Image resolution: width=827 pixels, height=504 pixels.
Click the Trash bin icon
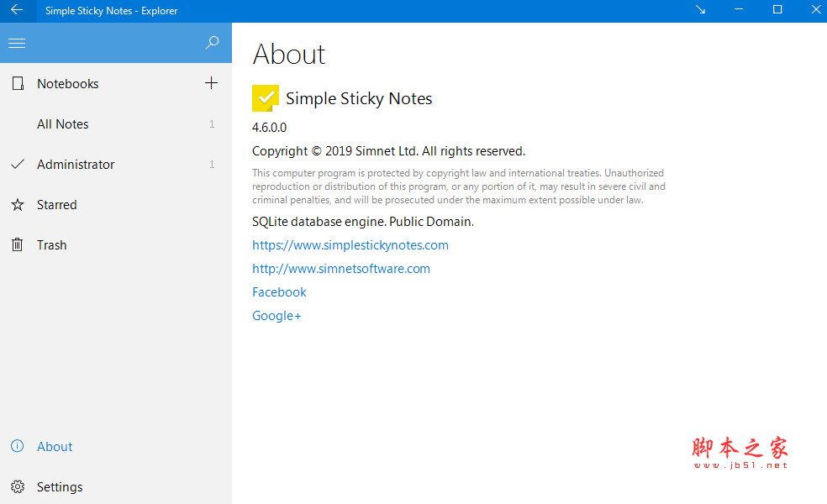coord(18,245)
